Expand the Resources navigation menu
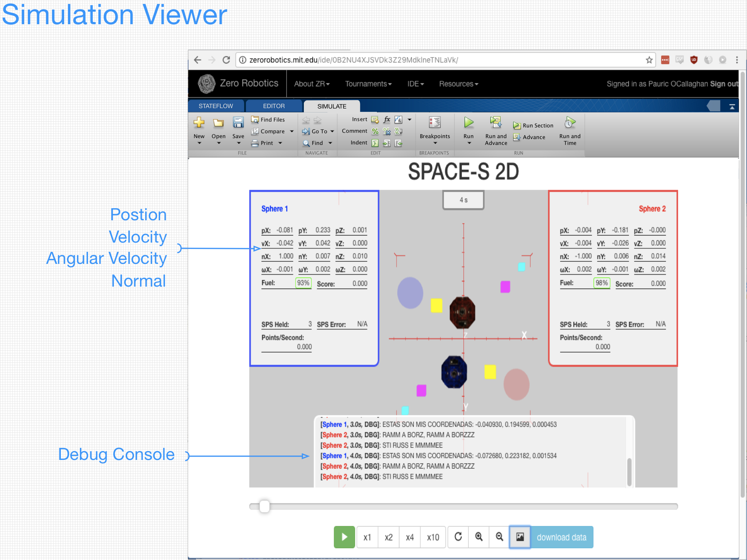 pos(458,84)
